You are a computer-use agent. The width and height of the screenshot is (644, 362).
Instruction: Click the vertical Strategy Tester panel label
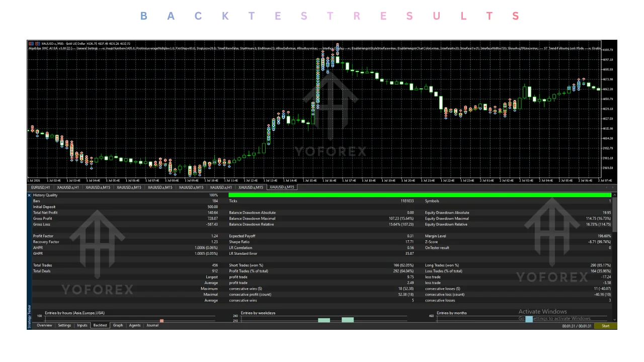(x=29, y=317)
